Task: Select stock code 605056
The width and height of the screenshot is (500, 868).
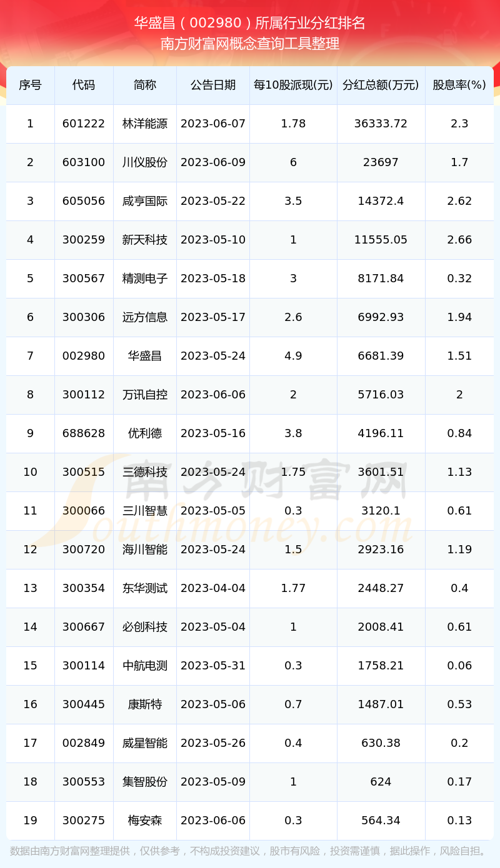Action: coord(84,201)
